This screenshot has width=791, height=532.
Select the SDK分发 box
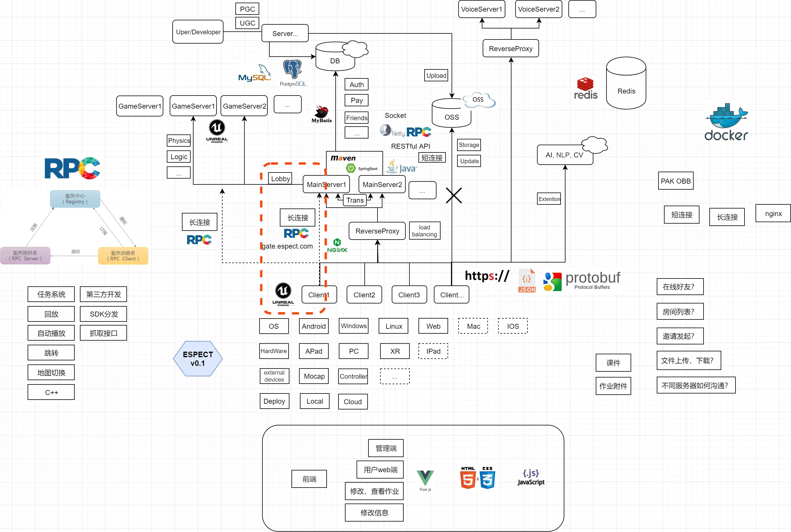(103, 314)
